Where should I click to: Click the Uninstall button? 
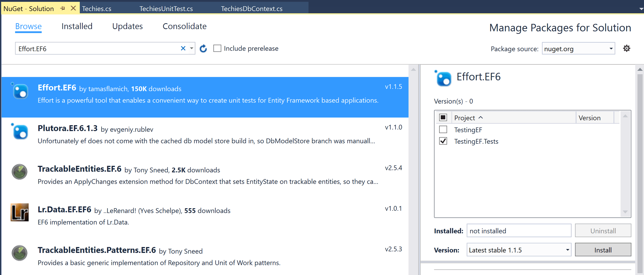603,231
